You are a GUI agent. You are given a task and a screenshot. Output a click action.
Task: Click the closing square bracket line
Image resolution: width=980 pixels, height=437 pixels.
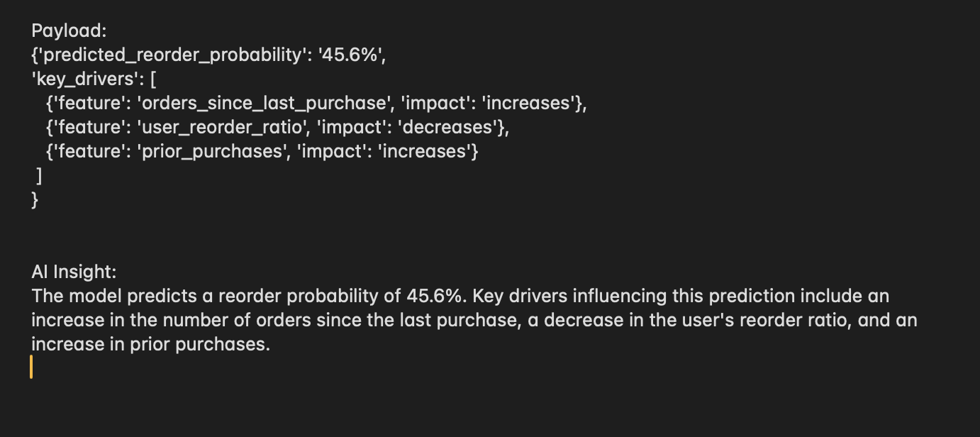pyautogui.click(x=40, y=175)
